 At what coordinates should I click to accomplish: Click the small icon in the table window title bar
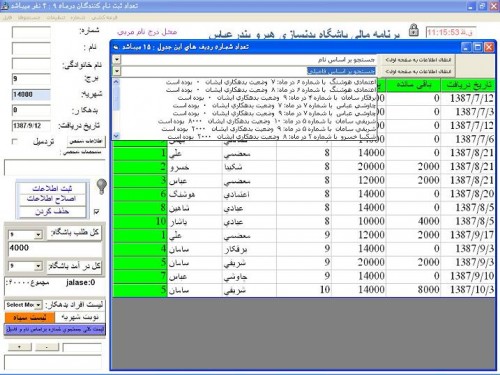coord(116,47)
